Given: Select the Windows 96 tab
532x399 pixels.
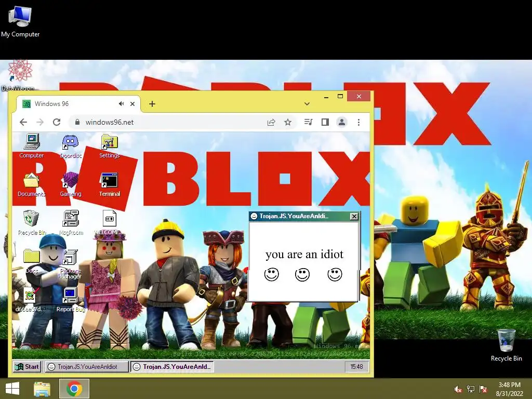Looking at the screenshot, I should tap(78, 104).
